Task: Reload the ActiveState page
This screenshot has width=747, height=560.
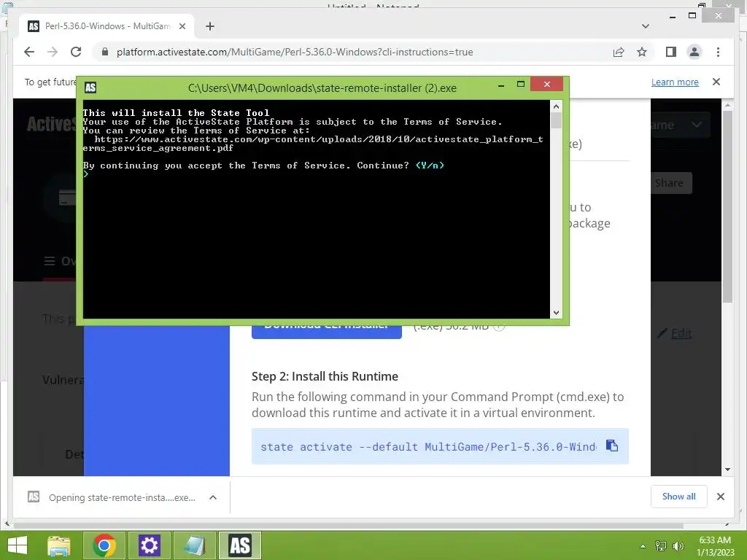Action: (76, 52)
